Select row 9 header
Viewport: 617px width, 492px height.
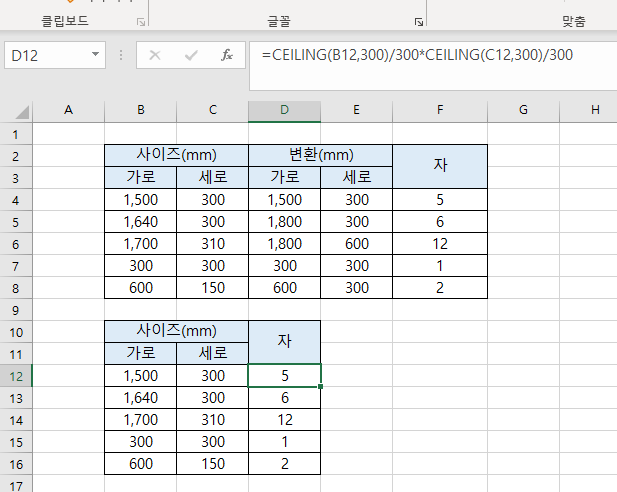[16, 310]
